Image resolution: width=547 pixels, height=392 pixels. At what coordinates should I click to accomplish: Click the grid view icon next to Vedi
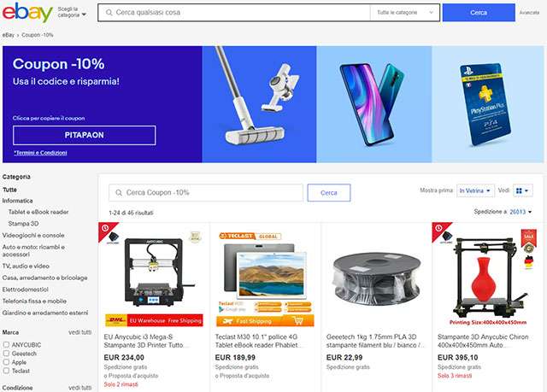coord(522,190)
